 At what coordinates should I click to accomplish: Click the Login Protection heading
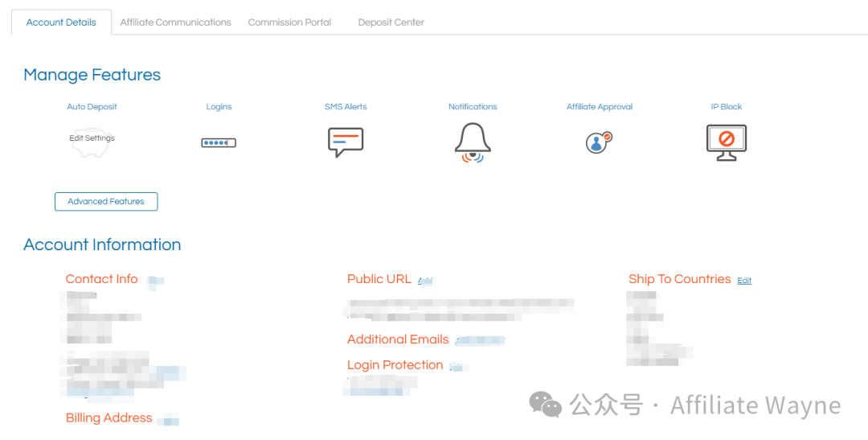395,364
